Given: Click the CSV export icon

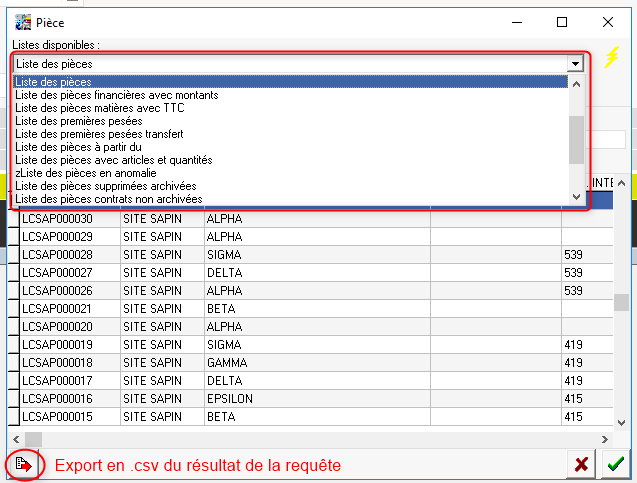Looking at the screenshot, I should click(x=23, y=465).
